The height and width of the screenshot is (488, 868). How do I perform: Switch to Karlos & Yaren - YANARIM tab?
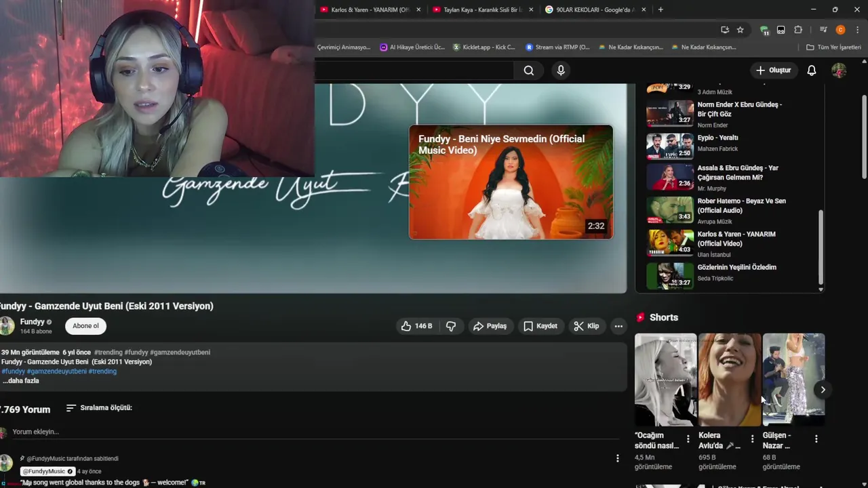pos(370,9)
